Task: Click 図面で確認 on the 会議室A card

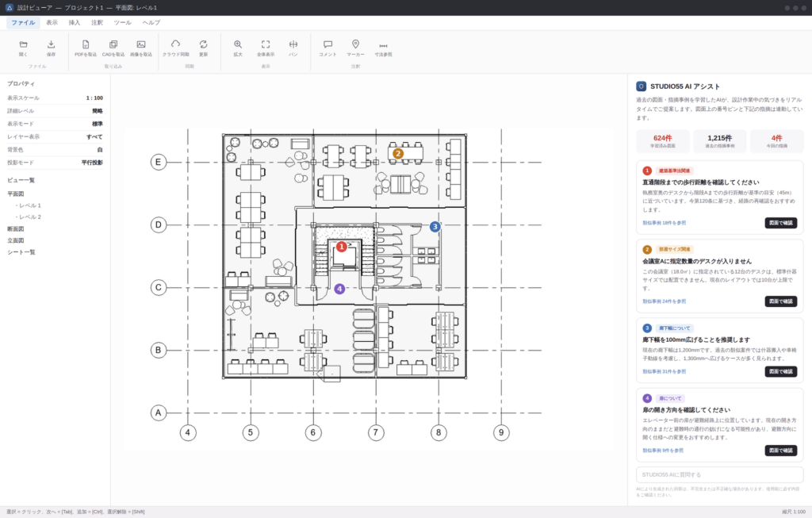Action: click(x=781, y=301)
